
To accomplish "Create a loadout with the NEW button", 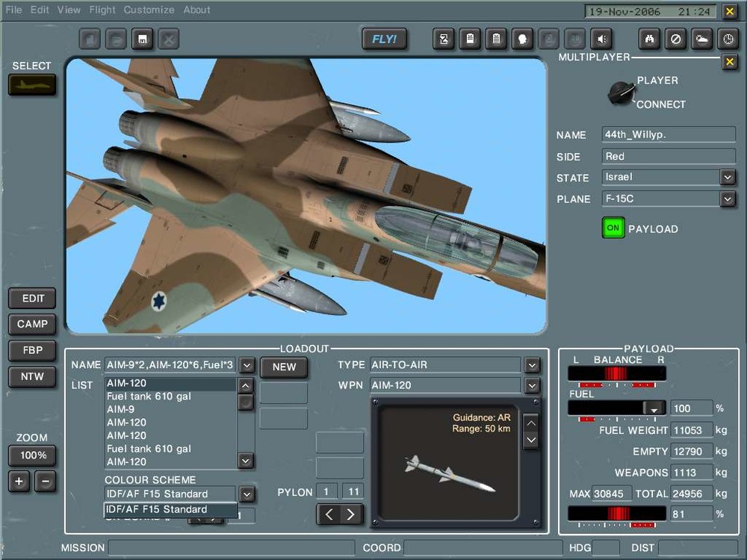I will coord(284,367).
